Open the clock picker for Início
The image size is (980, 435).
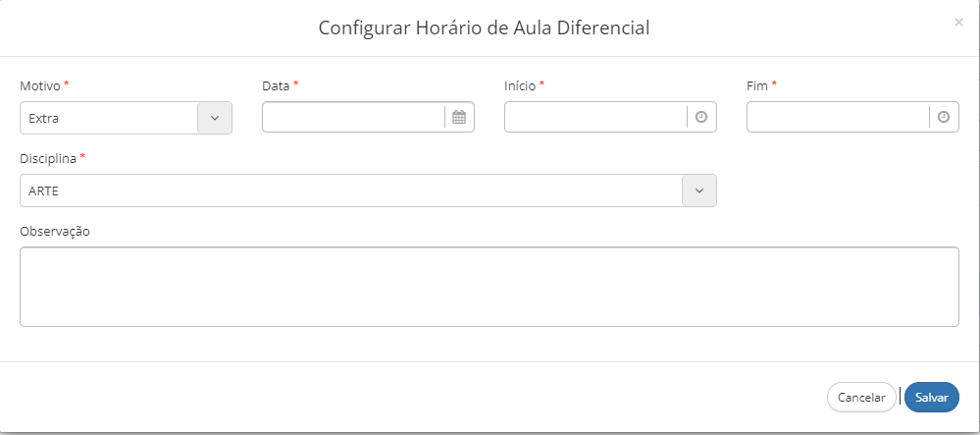pyautogui.click(x=701, y=117)
